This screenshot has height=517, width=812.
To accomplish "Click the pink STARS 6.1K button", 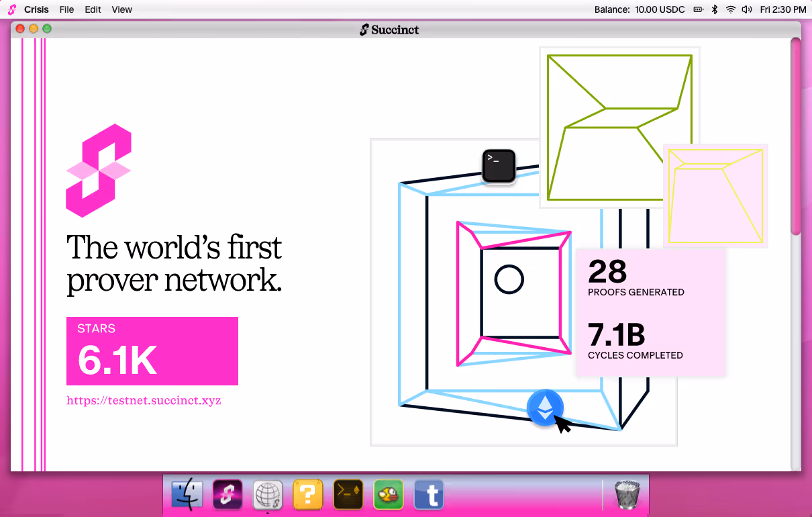I will tap(152, 351).
